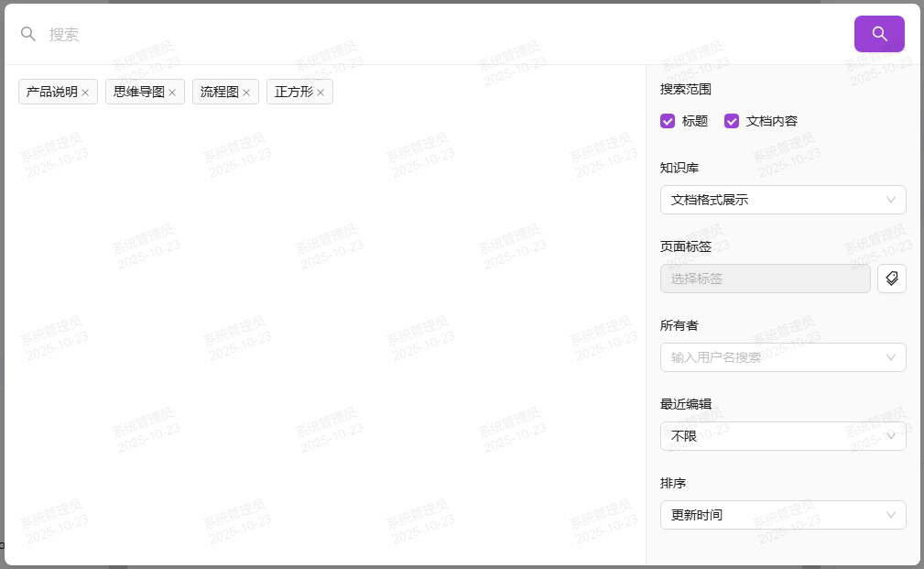Viewport: 924px width, 569px height.
Task: Open the 排序 dropdown set to 更新时间
Action: coord(783,515)
